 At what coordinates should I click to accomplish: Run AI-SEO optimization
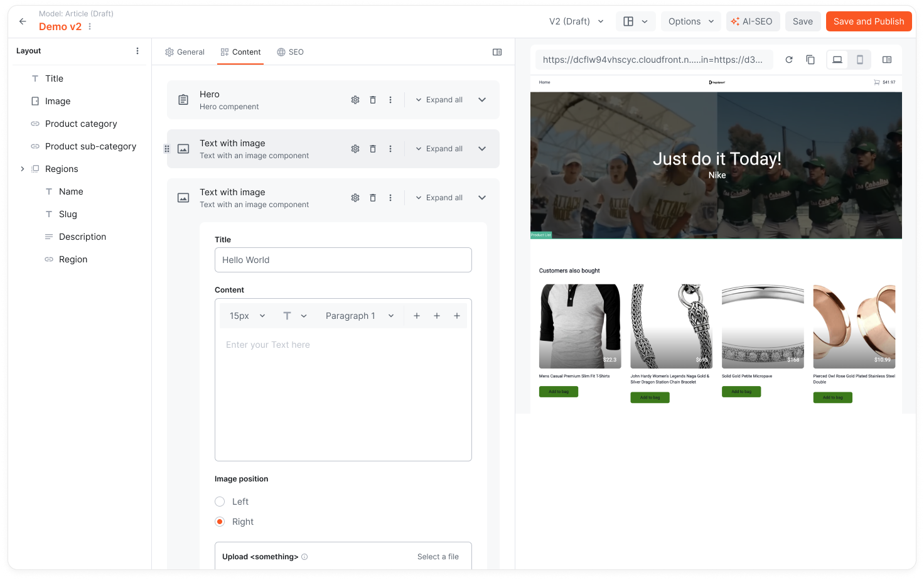(753, 21)
